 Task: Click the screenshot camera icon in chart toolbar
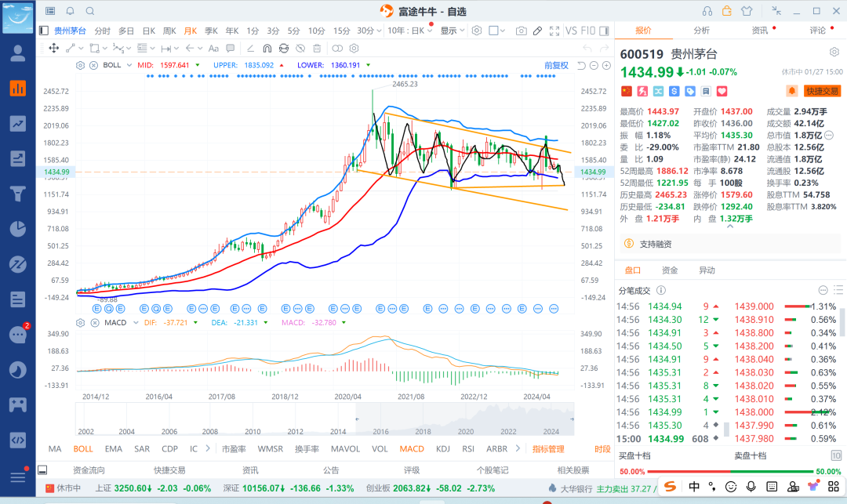(521, 31)
